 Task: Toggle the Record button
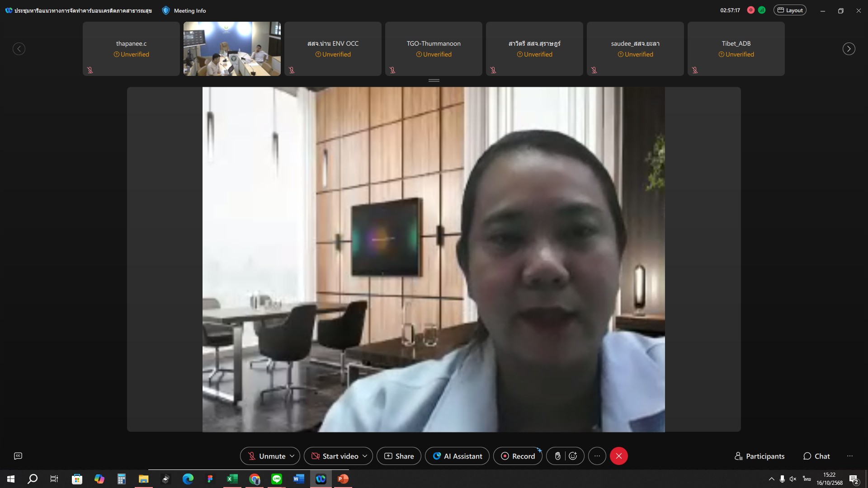pyautogui.click(x=518, y=456)
